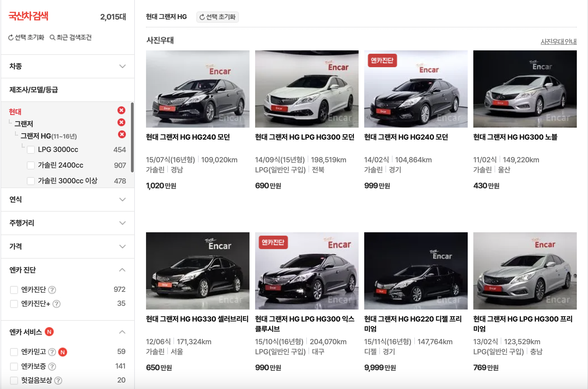The image size is (588, 389).
Task: Click the 9,999만원 price
Action: pos(380,368)
